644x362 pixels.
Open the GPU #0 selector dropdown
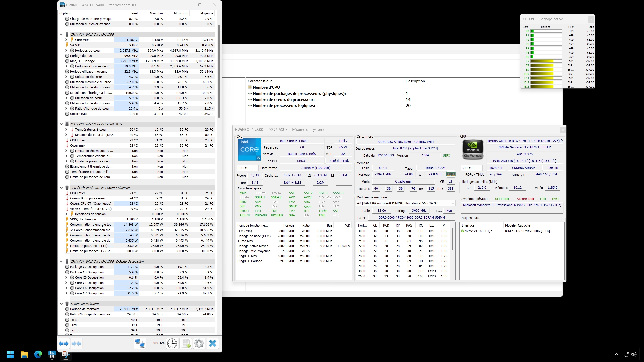[x=471, y=168]
